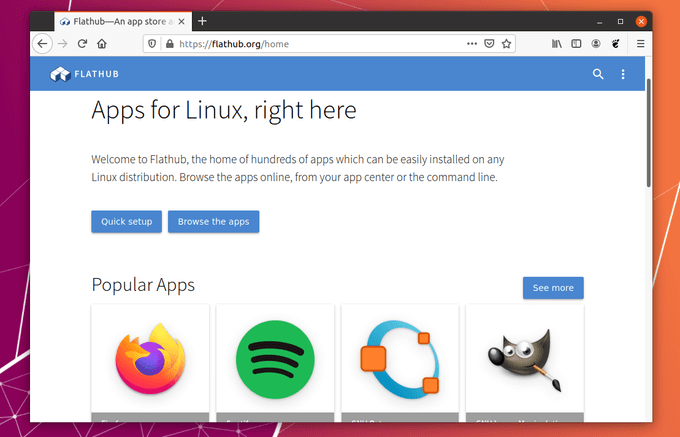
Task: Click the Browse the apps button
Action: pyautogui.click(x=213, y=222)
